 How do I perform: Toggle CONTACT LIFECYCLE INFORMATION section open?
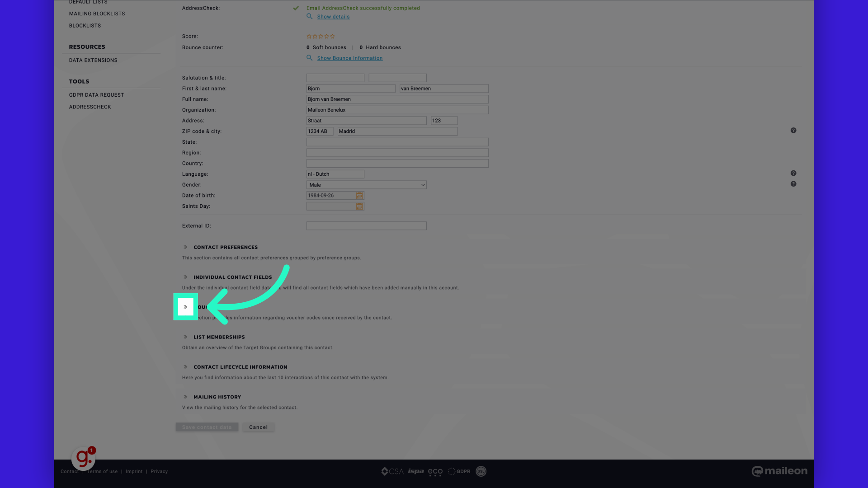pos(186,366)
